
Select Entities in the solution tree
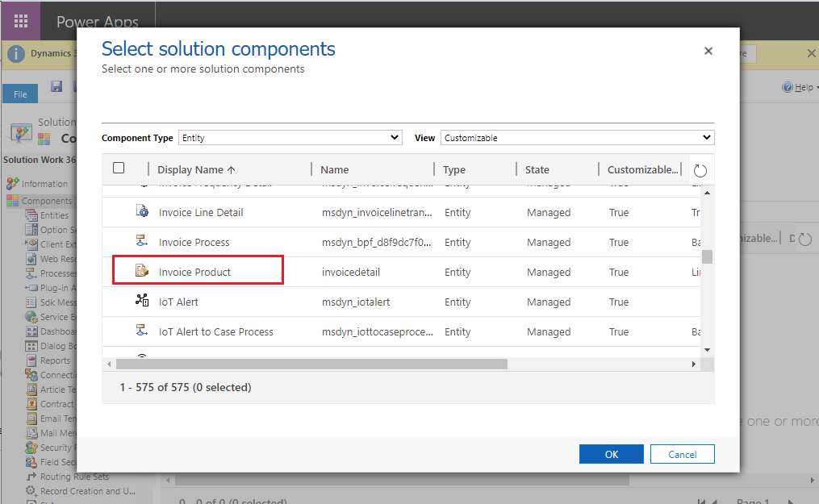click(54, 215)
